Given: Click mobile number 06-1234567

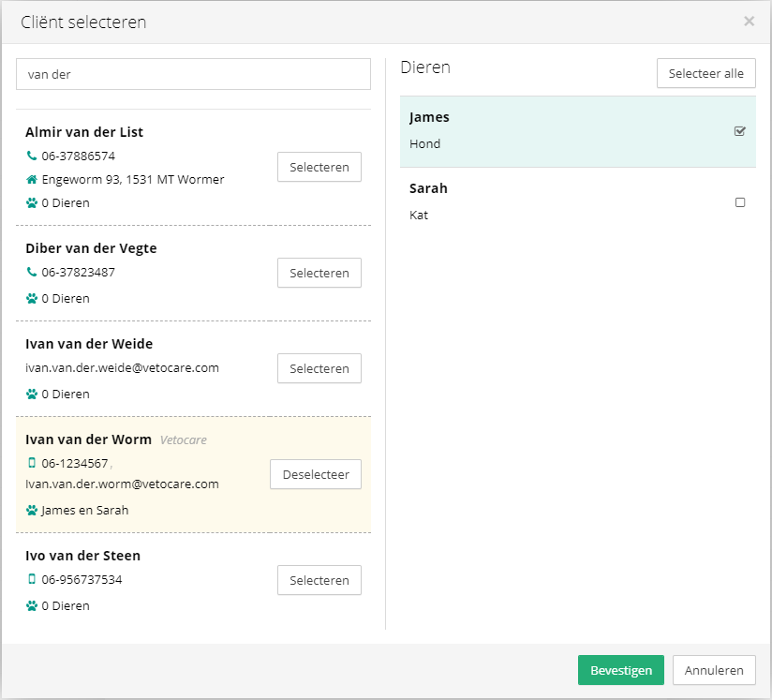Looking at the screenshot, I should point(75,464).
